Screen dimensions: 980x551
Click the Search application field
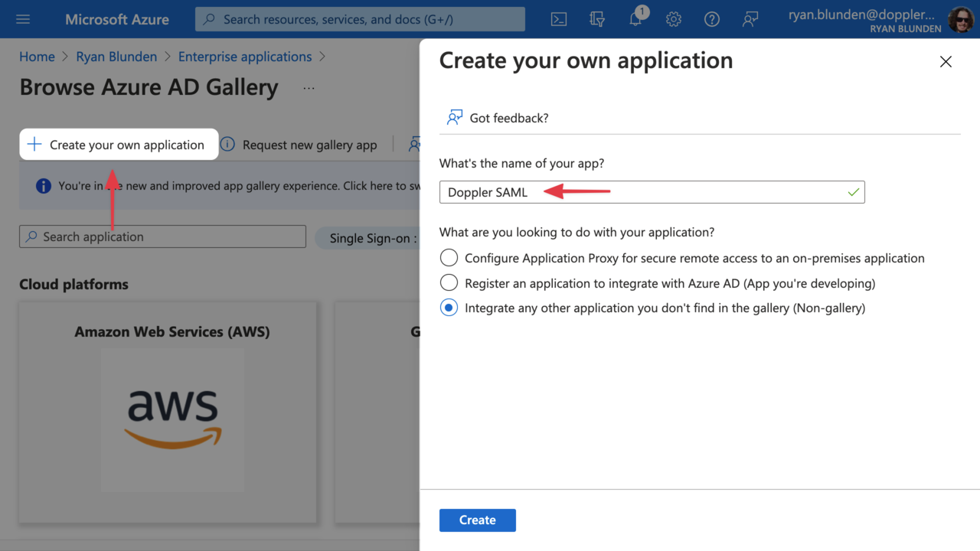pyautogui.click(x=162, y=236)
